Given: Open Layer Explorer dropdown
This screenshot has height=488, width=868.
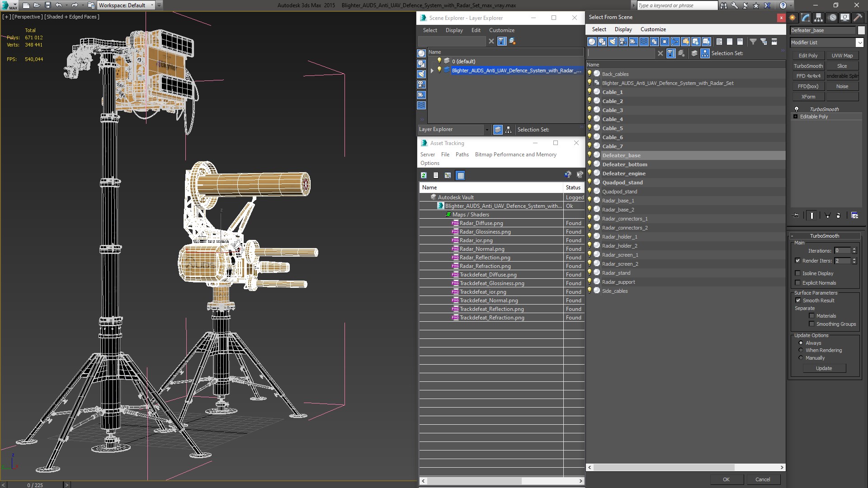Looking at the screenshot, I should click(x=486, y=130).
